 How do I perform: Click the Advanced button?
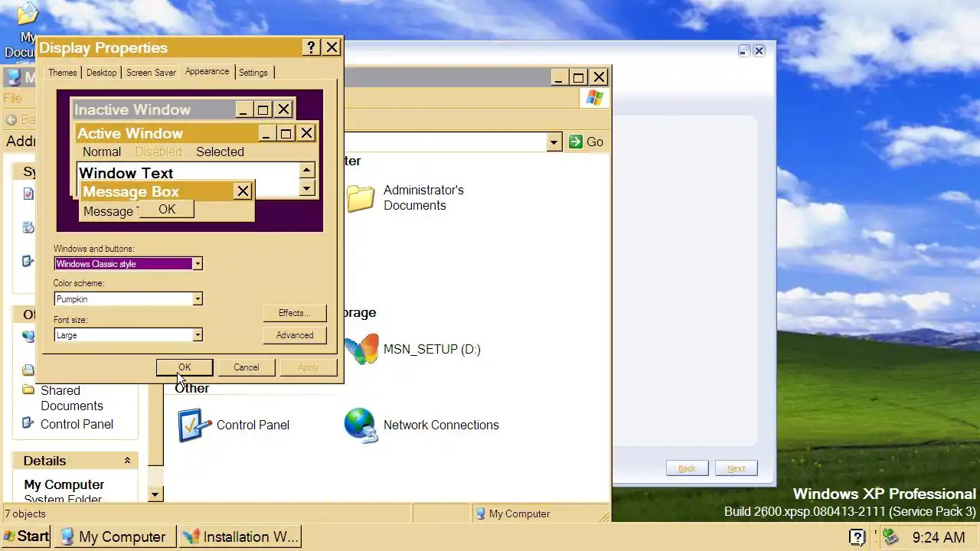click(295, 335)
